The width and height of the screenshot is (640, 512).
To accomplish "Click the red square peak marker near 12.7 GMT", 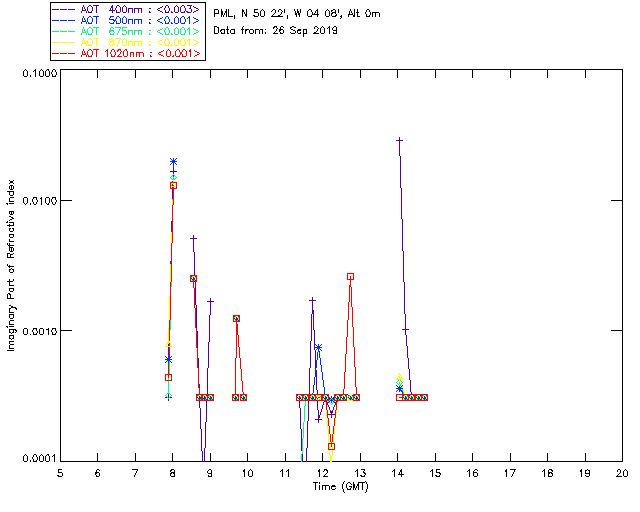I will pos(350,277).
